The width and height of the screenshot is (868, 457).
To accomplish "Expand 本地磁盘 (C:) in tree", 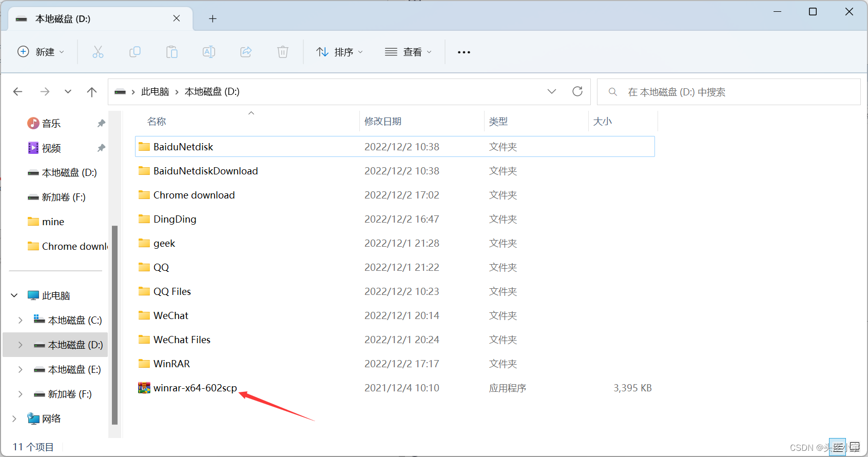I will (x=21, y=320).
